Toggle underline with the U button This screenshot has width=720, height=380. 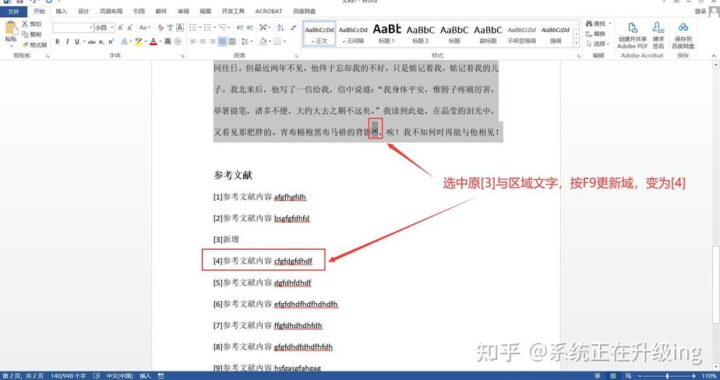coord(77,42)
